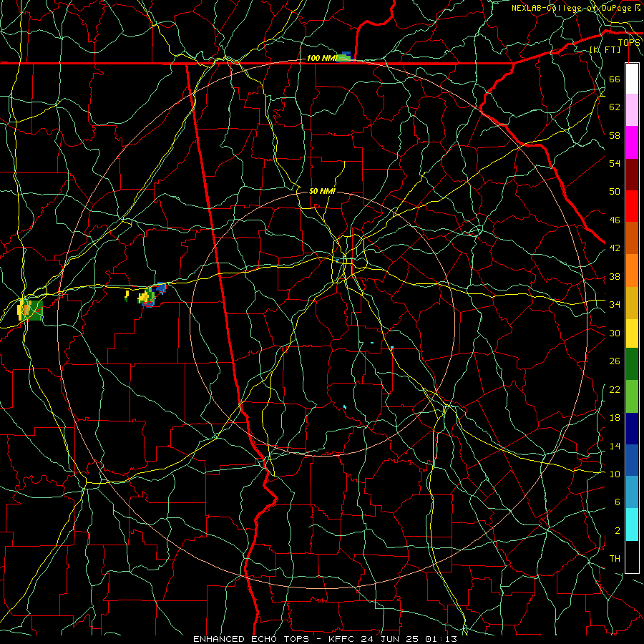Viewport: 644px width, 644px height.
Task: Select the 38 scale value
Action: pos(615,276)
